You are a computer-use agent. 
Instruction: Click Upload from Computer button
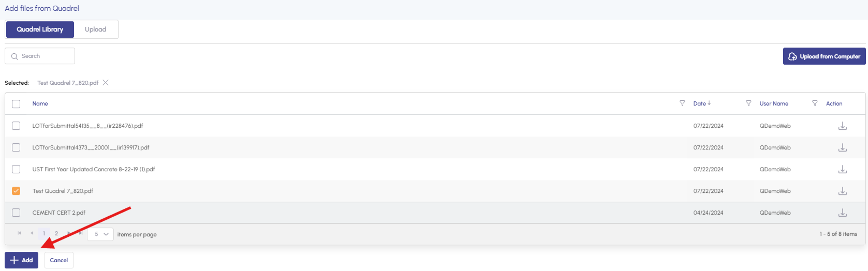(x=824, y=56)
